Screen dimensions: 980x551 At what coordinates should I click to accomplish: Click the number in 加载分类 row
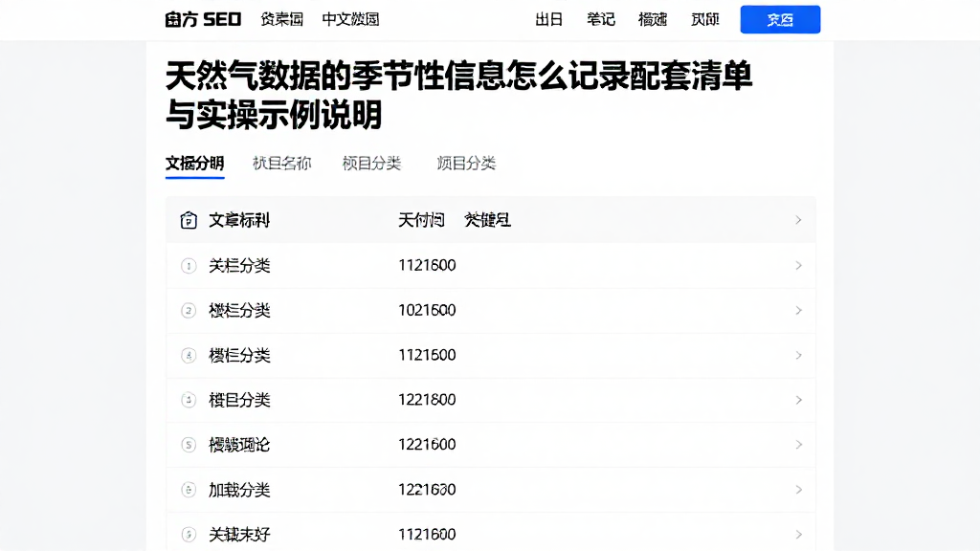coord(427,490)
